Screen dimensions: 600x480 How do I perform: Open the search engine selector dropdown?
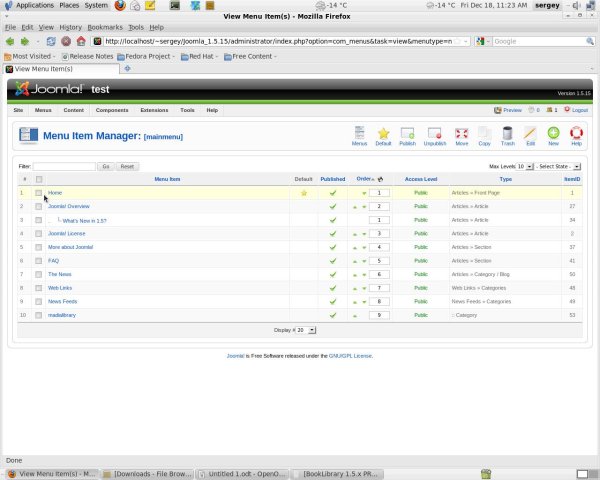click(483, 41)
